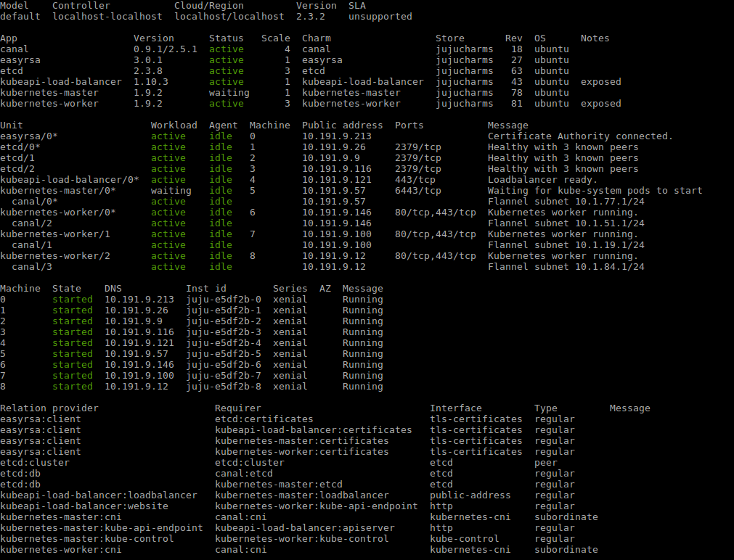Image resolution: width=734 pixels, height=560 pixels.
Task: Click requirer 'kubernetes-master:certificates'
Action: 302,441
